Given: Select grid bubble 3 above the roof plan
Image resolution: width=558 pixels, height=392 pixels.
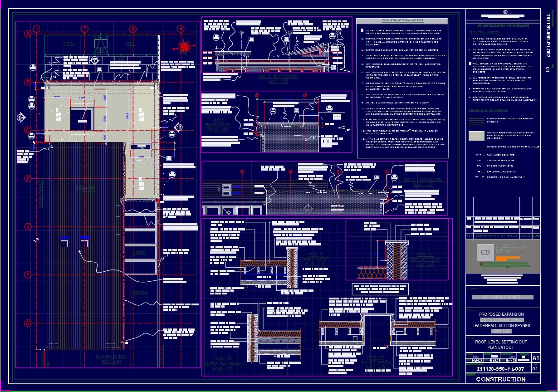Looking at the screenshot, I should (x=133, y=29).
